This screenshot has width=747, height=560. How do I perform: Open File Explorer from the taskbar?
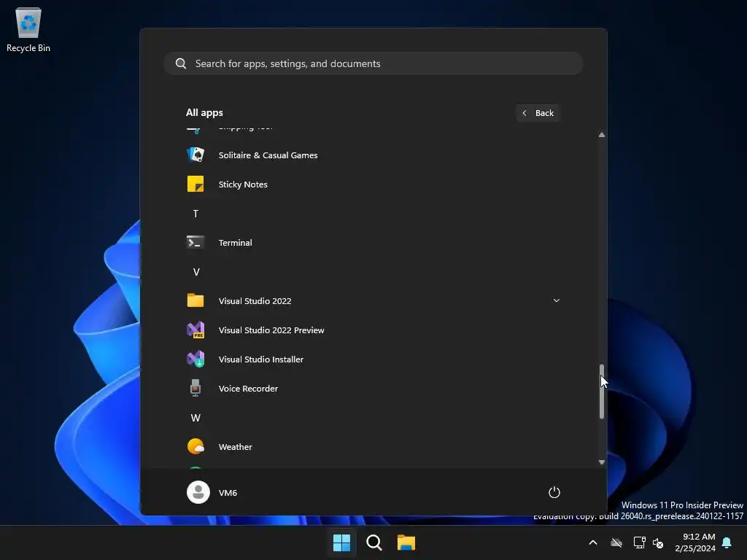pyautogui.click(x=406, y=542)
